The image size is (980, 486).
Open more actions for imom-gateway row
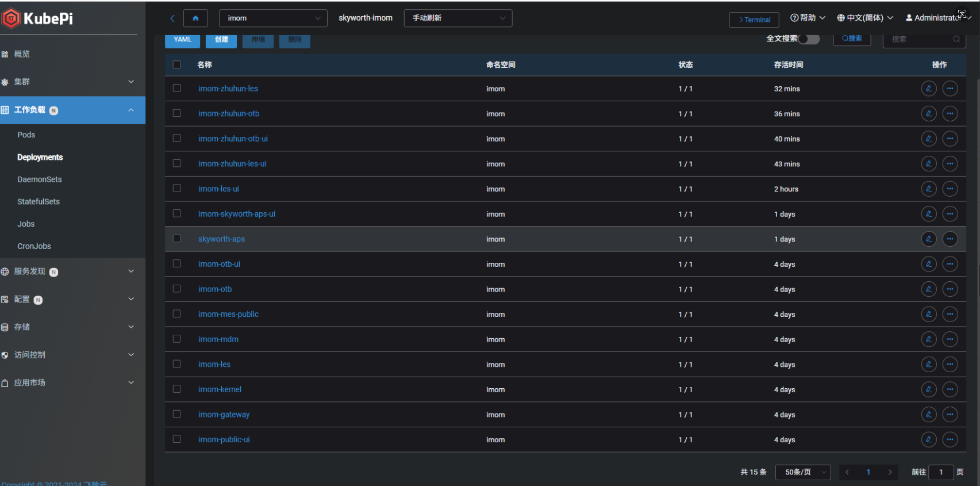click(950, 414)
